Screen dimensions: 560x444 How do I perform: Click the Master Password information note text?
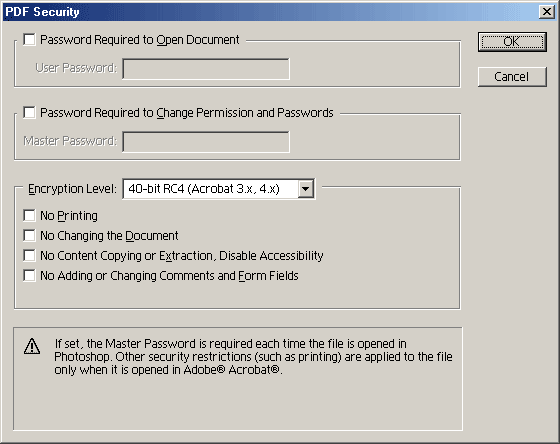pos(253,356)
